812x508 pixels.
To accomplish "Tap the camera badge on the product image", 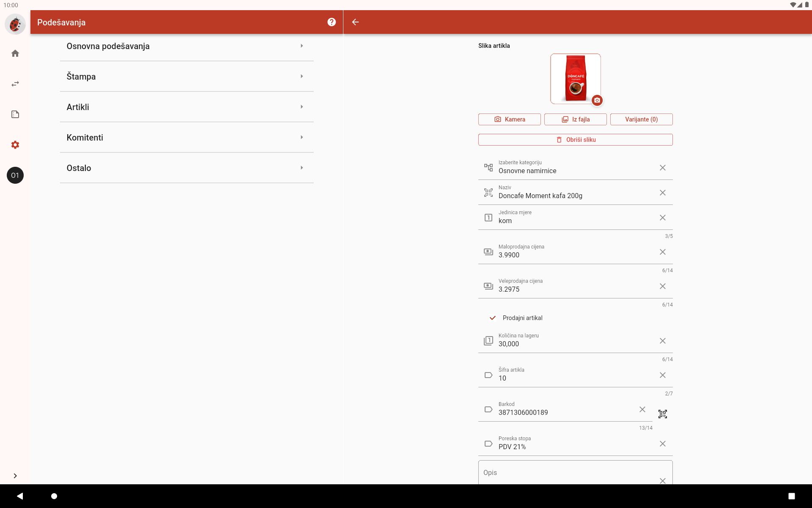I will click(597, 100).
